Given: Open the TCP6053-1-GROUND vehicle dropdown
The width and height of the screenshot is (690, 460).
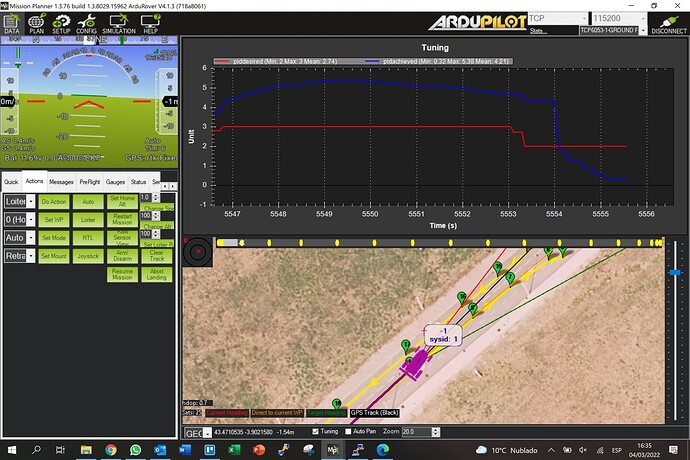Looking at the screenshot, I should click(643, 30).
